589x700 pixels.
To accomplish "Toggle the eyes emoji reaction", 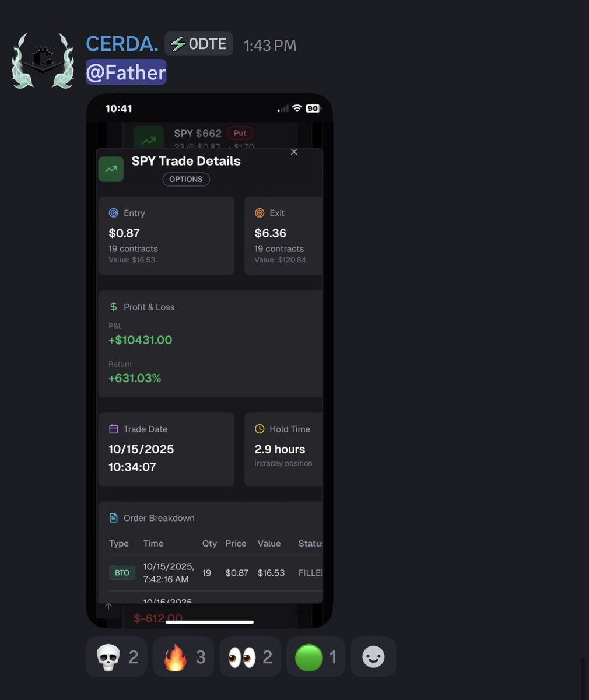I will pos(250,657).
